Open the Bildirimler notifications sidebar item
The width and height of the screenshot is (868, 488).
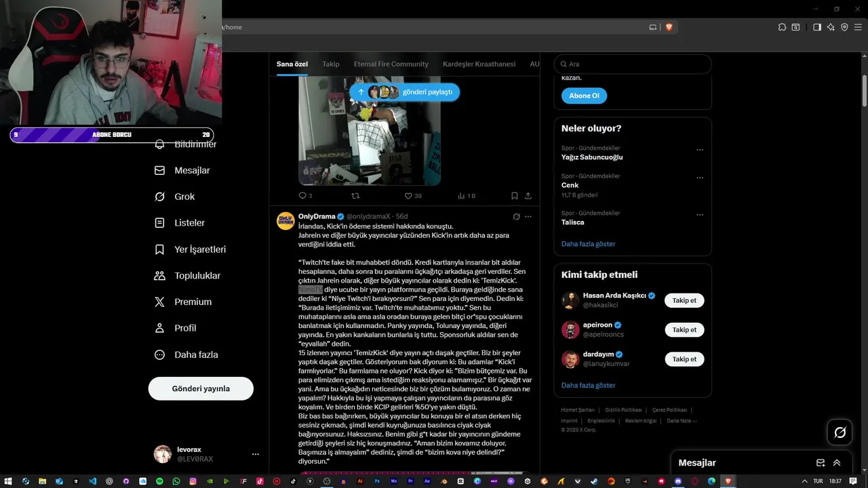186,144
